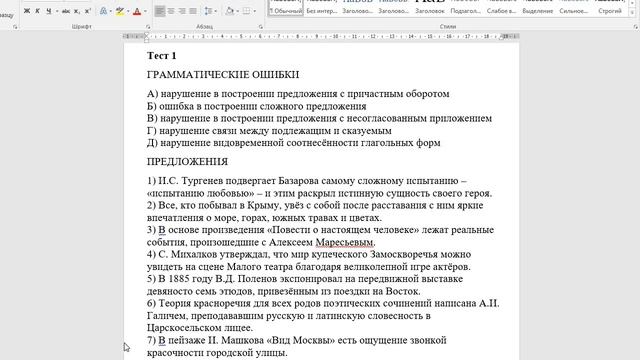
Task: Click the first-line indent ruler marker
Action: 147,35
